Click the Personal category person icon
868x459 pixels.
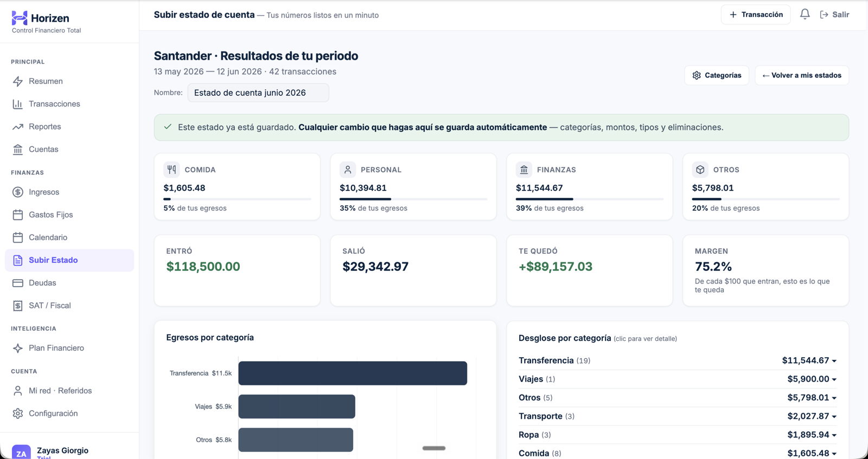[x=348, y=170]
